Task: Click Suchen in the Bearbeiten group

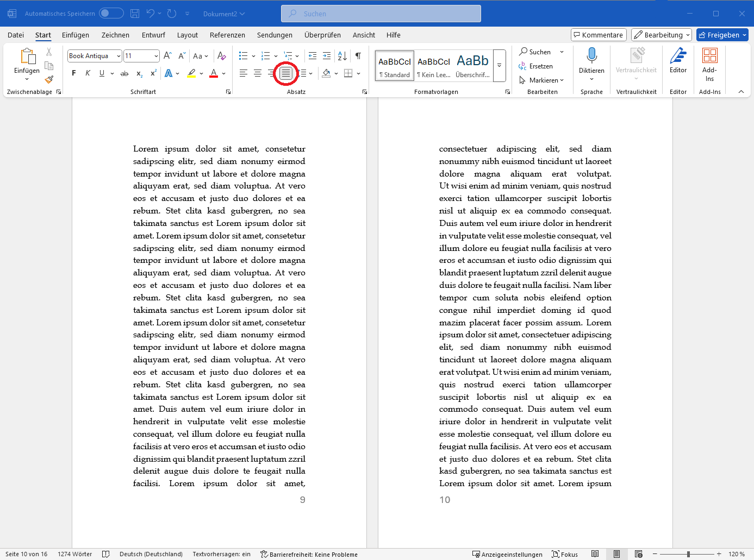Action: [x=535, y=52]
